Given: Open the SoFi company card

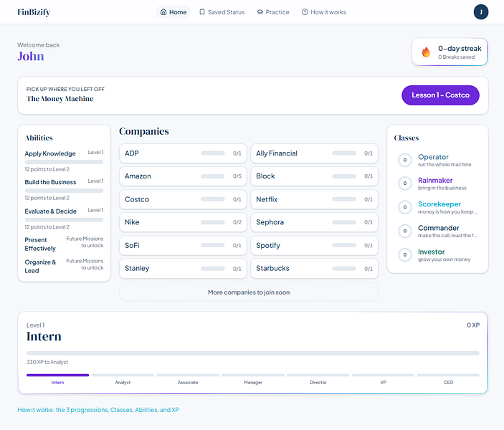Looking at the screenshot, I should click(183, 245).
